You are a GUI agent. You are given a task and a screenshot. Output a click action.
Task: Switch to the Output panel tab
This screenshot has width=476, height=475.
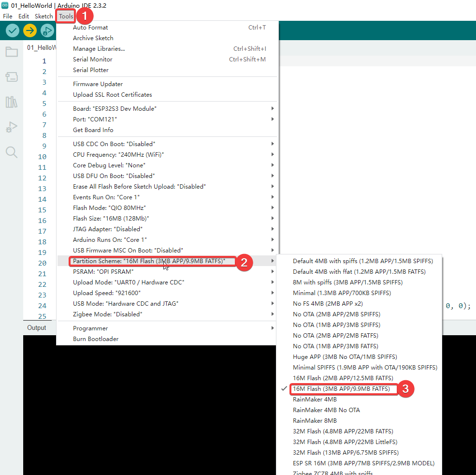point(36,327)
